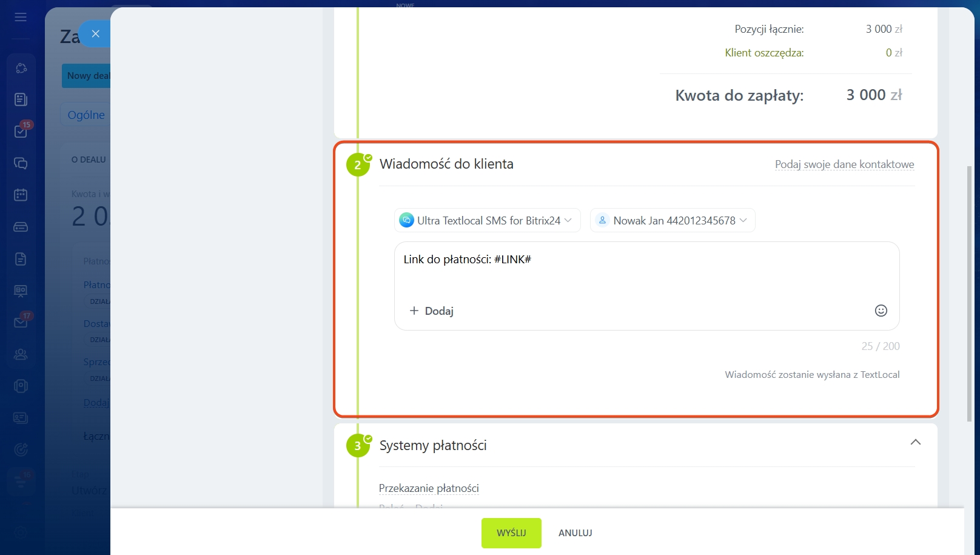The width and height of the screenshot is (980, 555).
Task: Collapse the Systemy płatności section
Action: [916, 442]
